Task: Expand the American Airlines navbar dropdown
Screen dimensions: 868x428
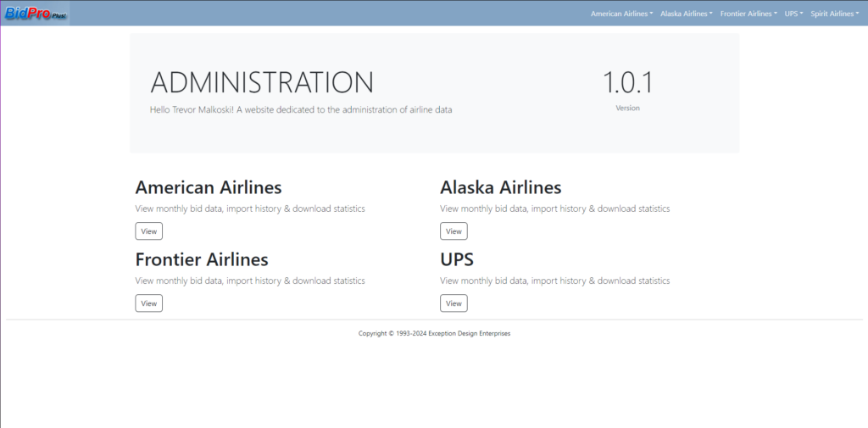Action: pyautogui.click(x=621, y=14)
